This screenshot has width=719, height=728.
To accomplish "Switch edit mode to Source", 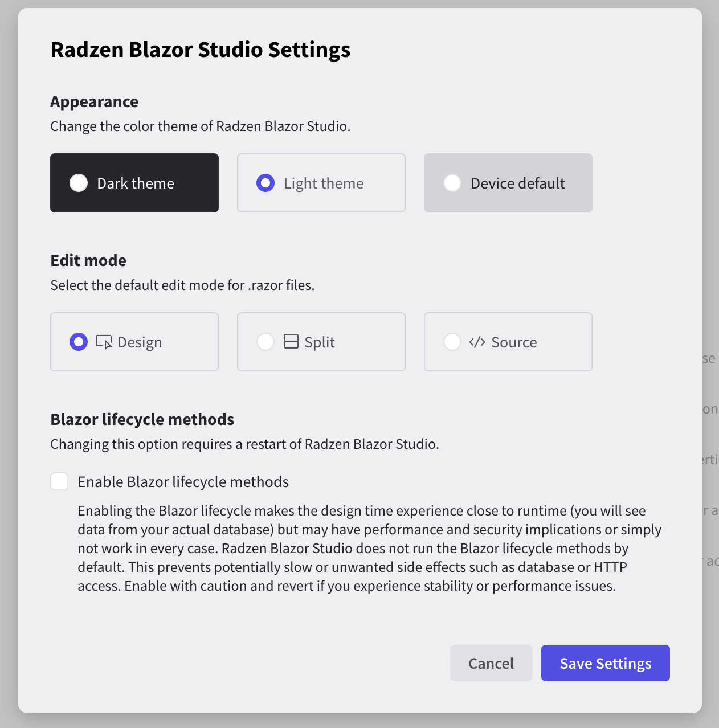I will (508, 342).
